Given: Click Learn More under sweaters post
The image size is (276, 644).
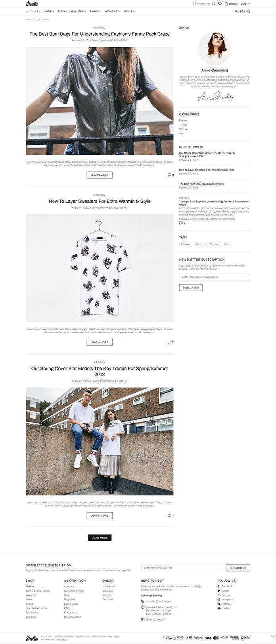Looking at the screenshot, I should point(100,342).
